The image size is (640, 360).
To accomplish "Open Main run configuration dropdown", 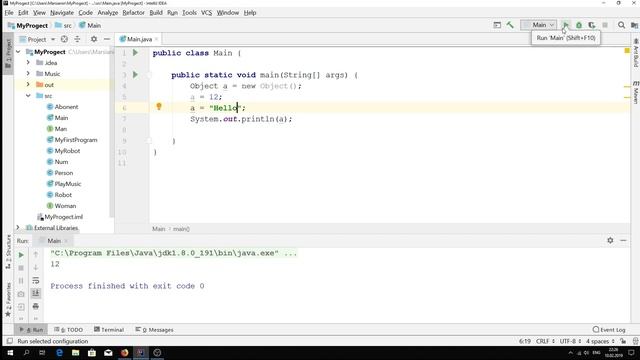I will click(539, 25).
